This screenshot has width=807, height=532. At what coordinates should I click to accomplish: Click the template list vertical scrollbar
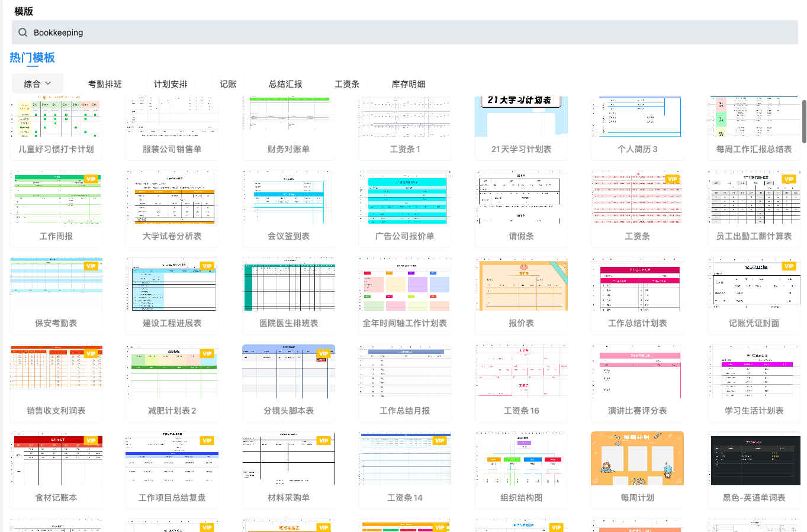pos(804,121)
